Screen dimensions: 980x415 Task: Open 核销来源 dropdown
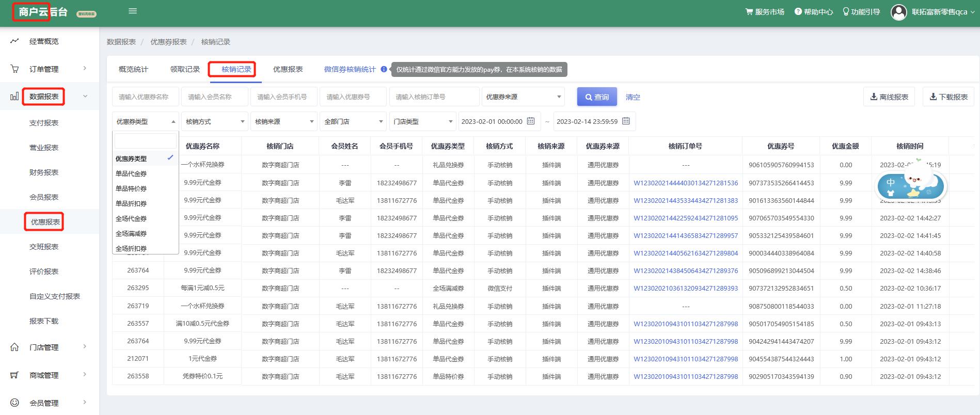(284, 121)
